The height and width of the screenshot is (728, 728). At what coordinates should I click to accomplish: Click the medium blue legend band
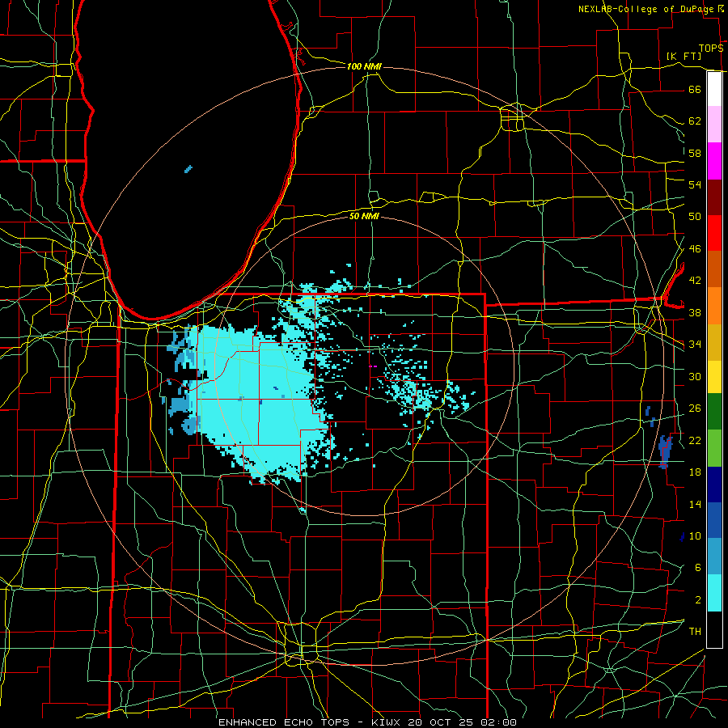coord(714,520)
